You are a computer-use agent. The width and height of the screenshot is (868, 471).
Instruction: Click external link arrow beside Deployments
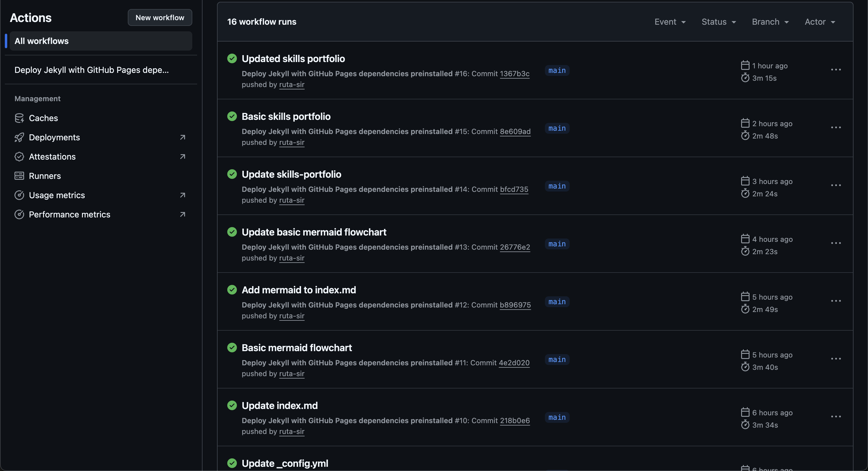[183, 137]
